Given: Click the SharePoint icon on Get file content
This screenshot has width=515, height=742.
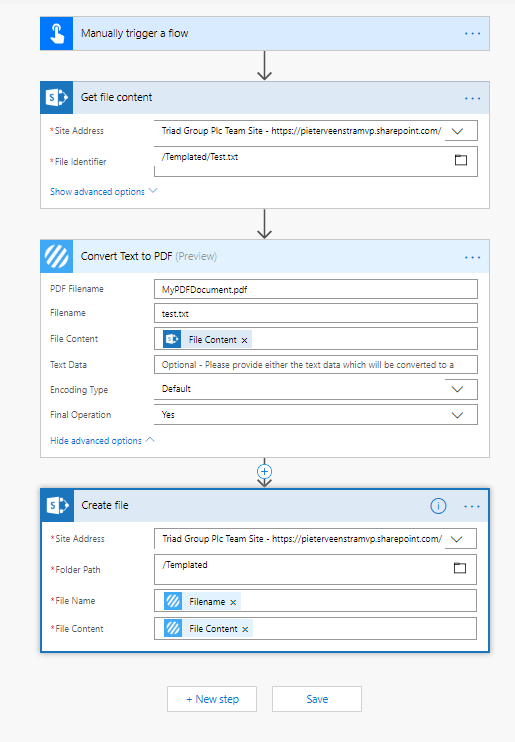Looking at the screenshot, I should coord(57,97).
